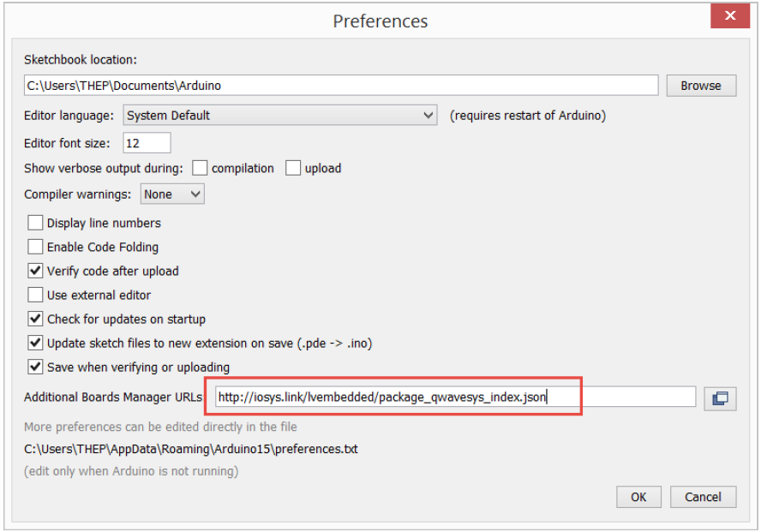Toggle Use external editor option
Viewport: 761px width, 532px height.
point(35,296)
